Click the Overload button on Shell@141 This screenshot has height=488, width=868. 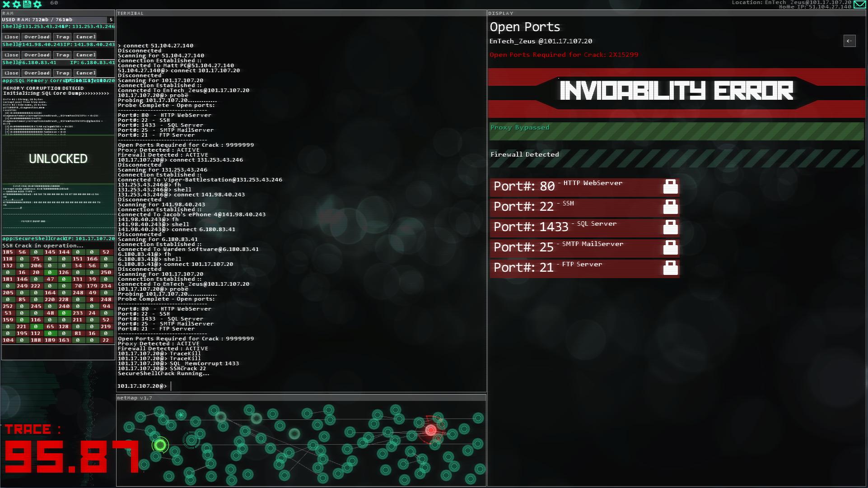pos(37,54)
